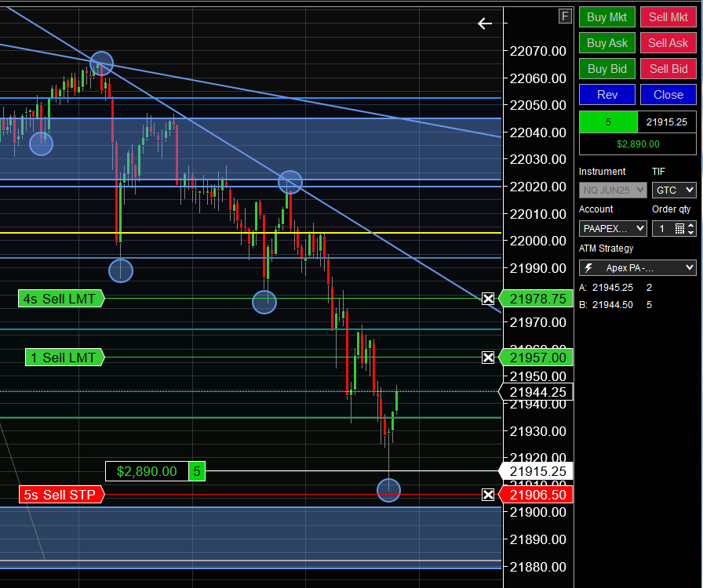
Task: Reverse position with Rev button
Action: 607,95
